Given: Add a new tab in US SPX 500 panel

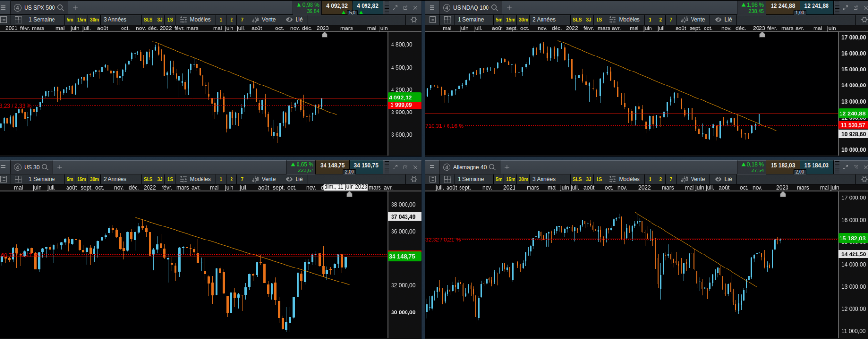Looking at the screenshot, I should click(x=75, y=8).
